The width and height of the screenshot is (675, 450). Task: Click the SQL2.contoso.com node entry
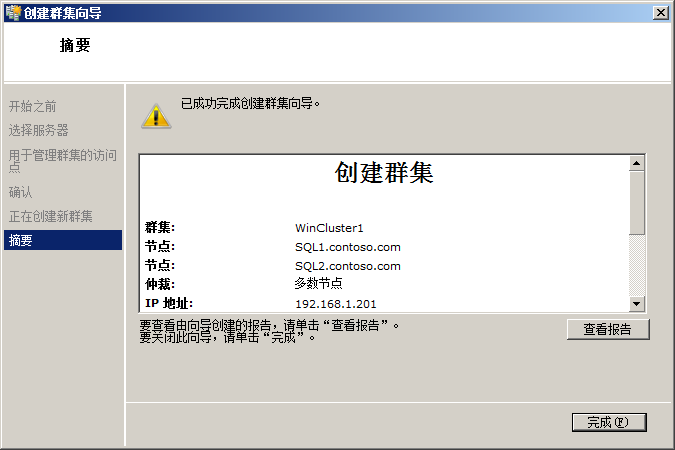(347, 266)
